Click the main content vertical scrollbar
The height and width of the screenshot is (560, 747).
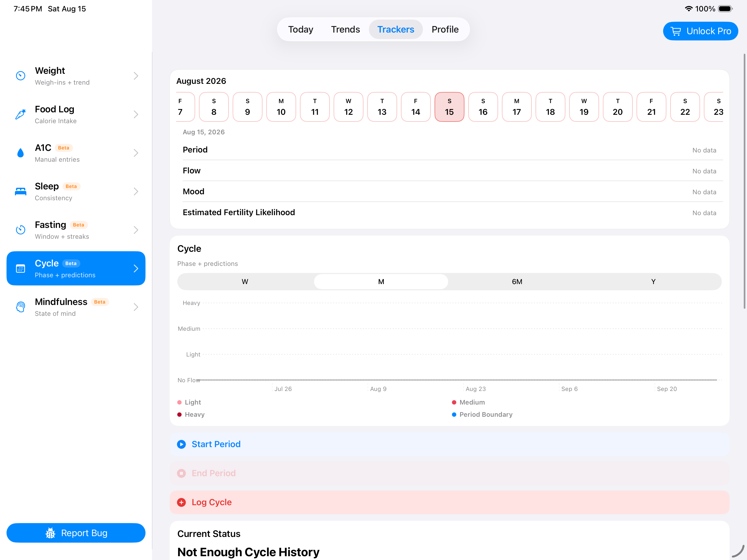coord(744,181)
